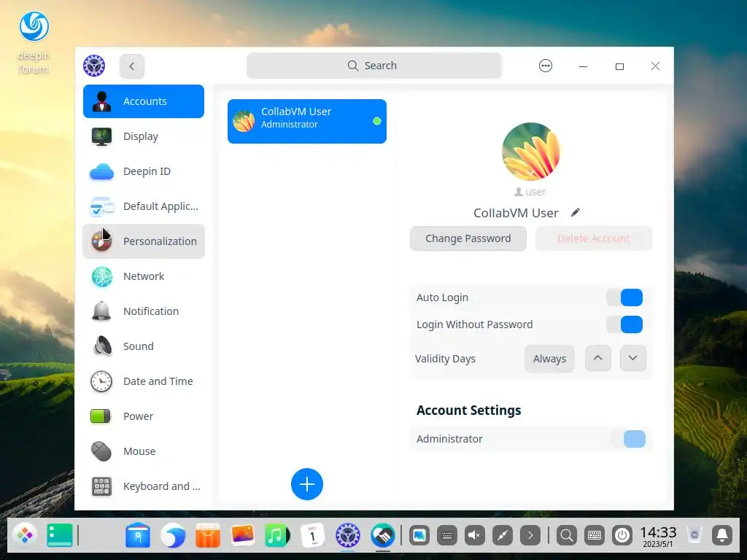Viewport: 747px width, 560px height.
Task: Click the handshake app icon in dock
Action: [x=383, y=535]
